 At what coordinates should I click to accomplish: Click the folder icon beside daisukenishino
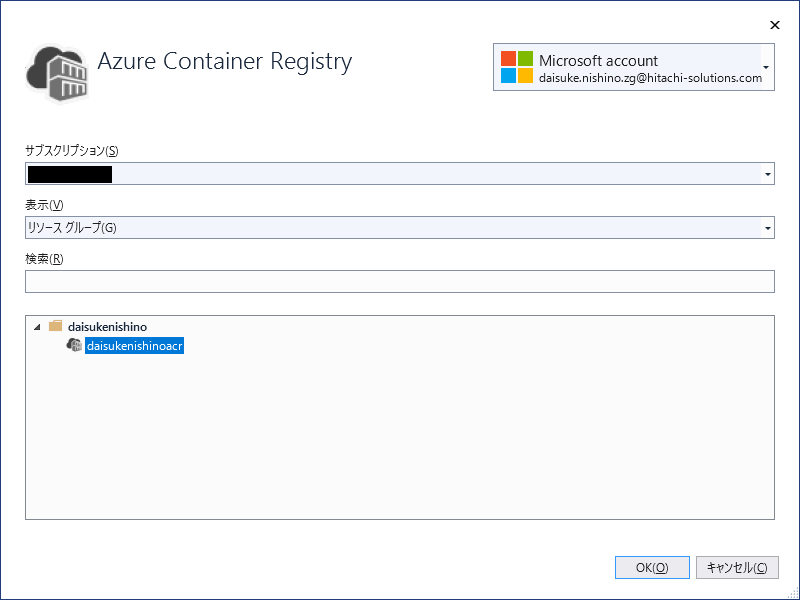pyautogui.click(x=56, y=326)
